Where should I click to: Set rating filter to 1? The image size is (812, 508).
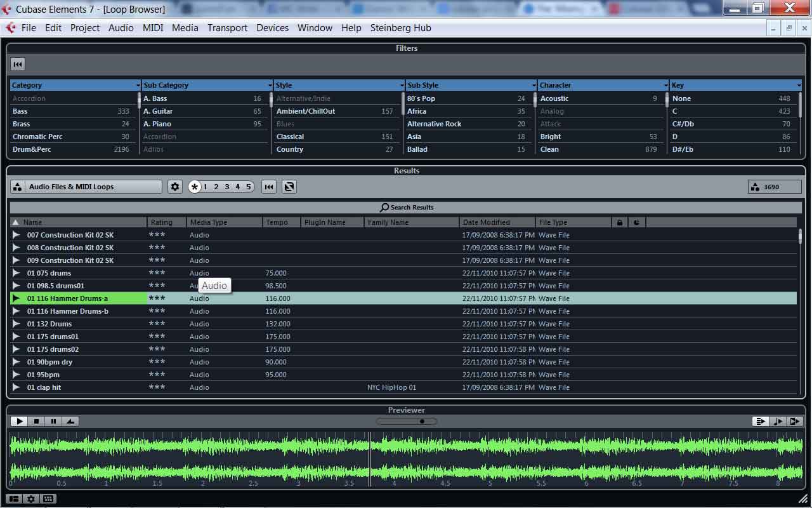pyautogui.click(x=206, y=187)
